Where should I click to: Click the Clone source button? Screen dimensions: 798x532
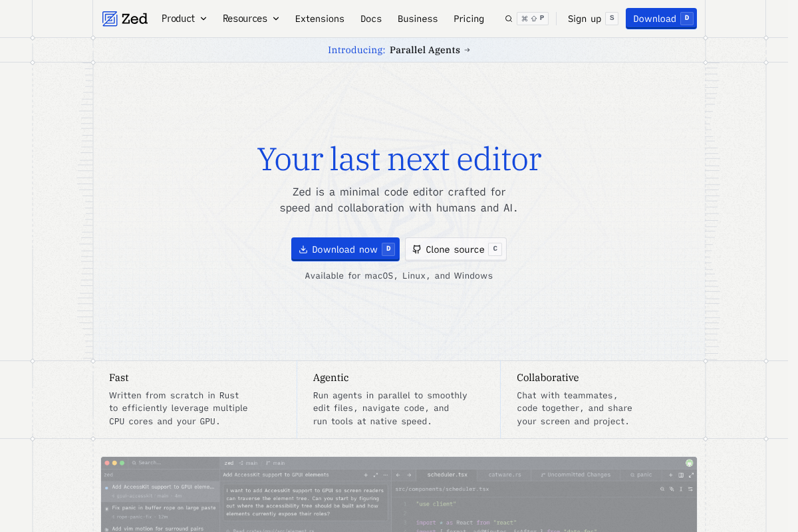[x=456, y=249]
